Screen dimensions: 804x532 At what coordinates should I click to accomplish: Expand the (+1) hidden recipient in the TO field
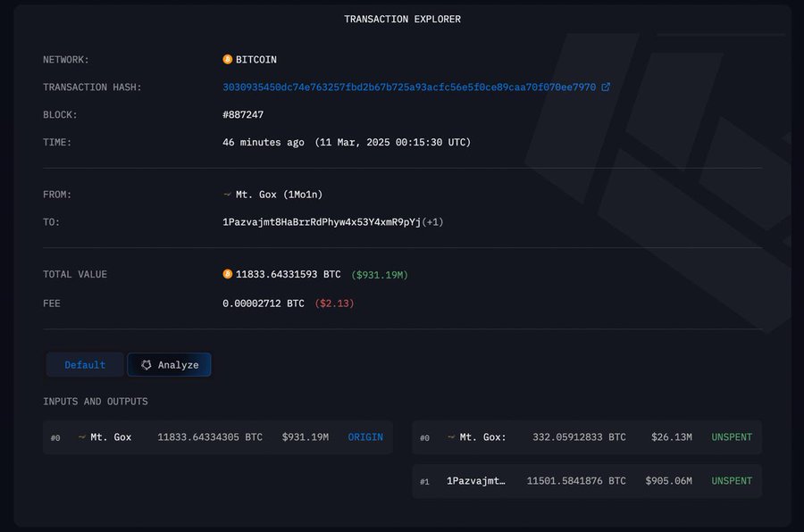pyautogui.click(x=418, y=221)
